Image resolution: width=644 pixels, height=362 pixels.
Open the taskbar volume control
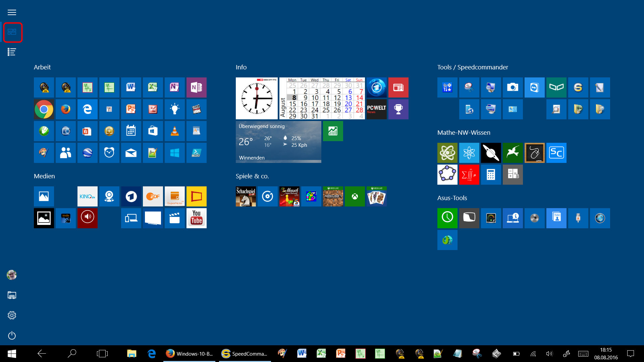[549, 354]
